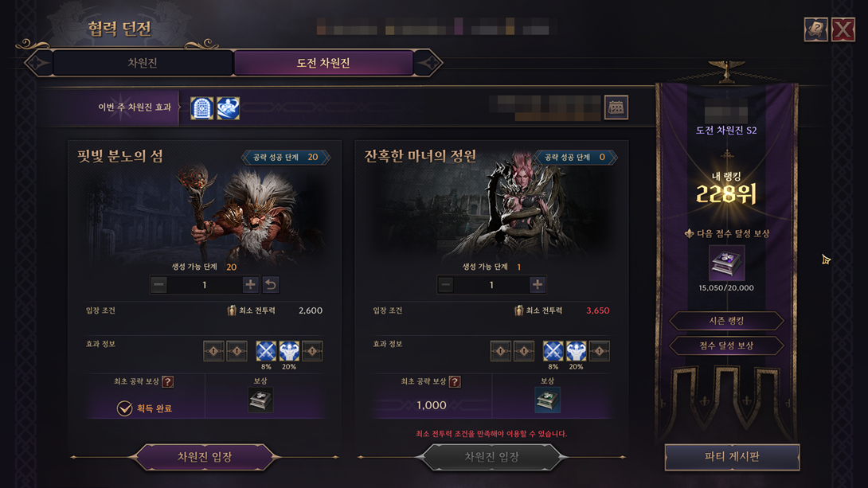Click reward chest icon in 잔혹한 마녀의 정원
868x488 pixels.
click(x=548, y=400)
